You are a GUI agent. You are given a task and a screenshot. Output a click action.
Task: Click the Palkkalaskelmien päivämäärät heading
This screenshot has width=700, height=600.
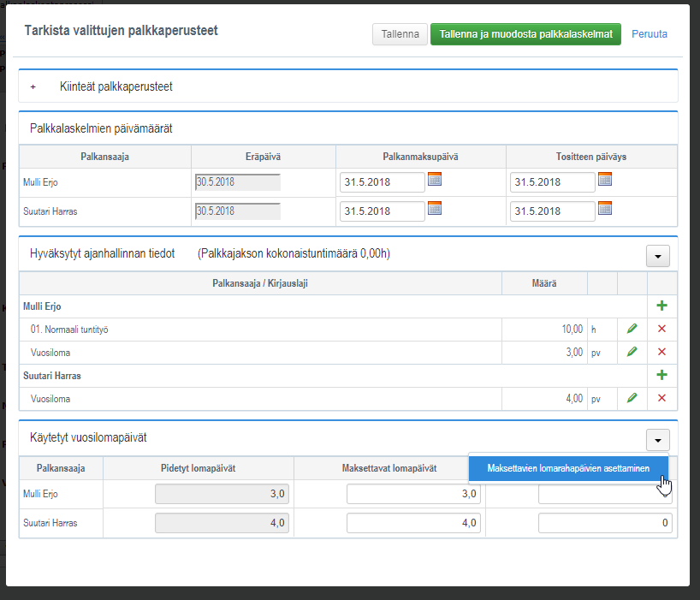[x=101, y=128]
